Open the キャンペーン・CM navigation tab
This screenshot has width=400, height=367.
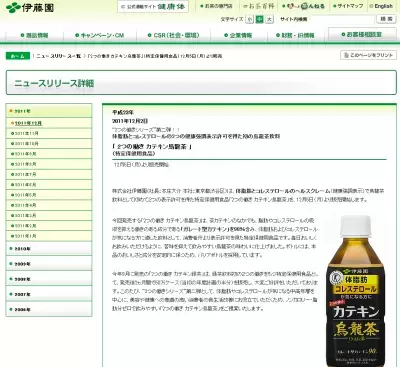tap(100, 35)
